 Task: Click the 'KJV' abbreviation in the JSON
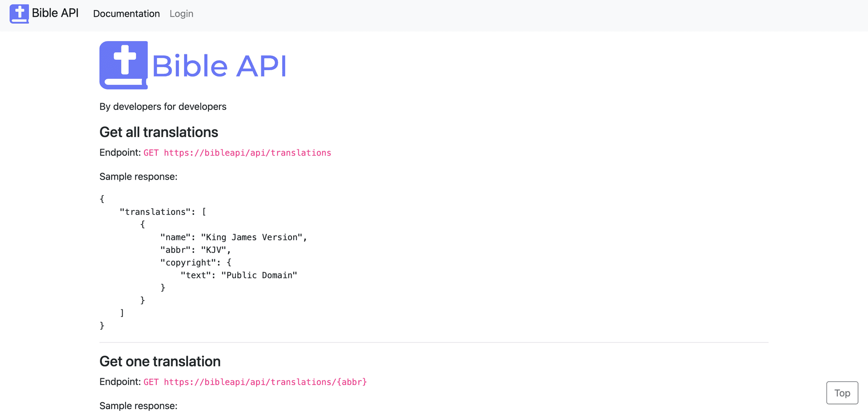pyautogui.click(x=214, y=249)
